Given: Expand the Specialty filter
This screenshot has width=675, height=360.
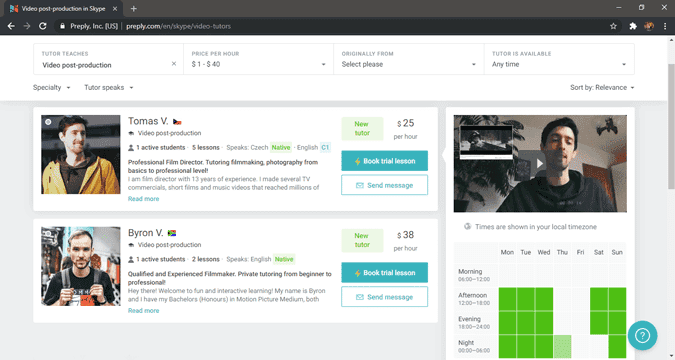Looking at the screenshot, I should click(x=51, y=87).
